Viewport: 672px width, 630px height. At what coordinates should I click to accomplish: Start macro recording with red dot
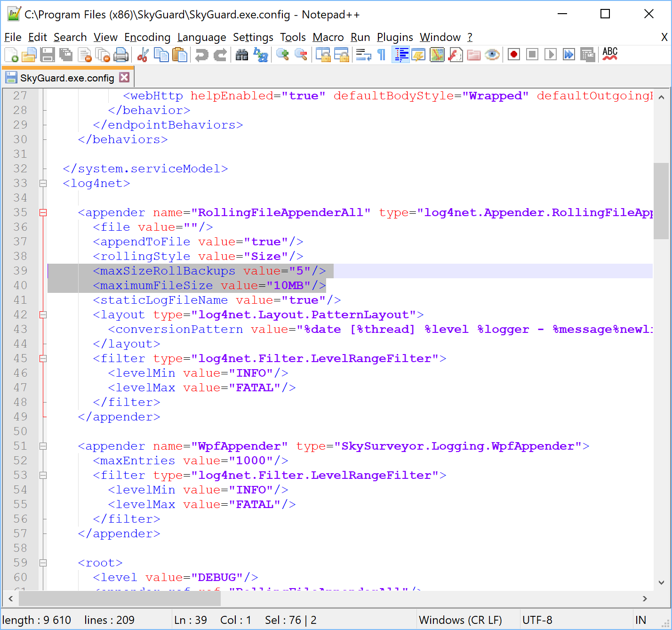point(514,55)
